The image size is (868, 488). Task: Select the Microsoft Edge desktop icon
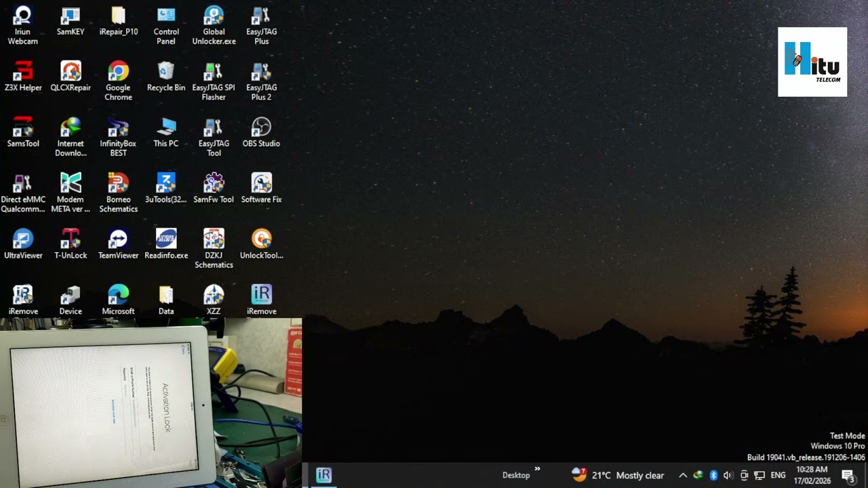(118, 300)
